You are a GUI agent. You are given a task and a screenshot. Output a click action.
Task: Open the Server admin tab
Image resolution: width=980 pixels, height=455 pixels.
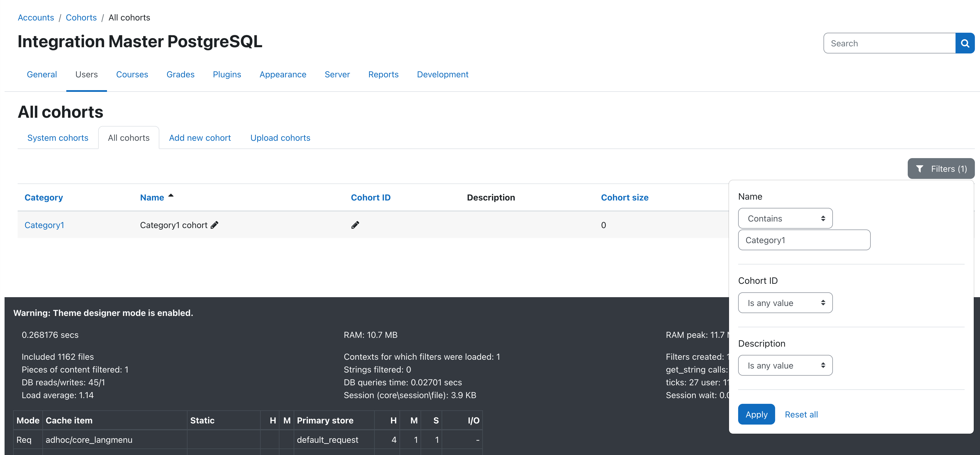(337, 75)
